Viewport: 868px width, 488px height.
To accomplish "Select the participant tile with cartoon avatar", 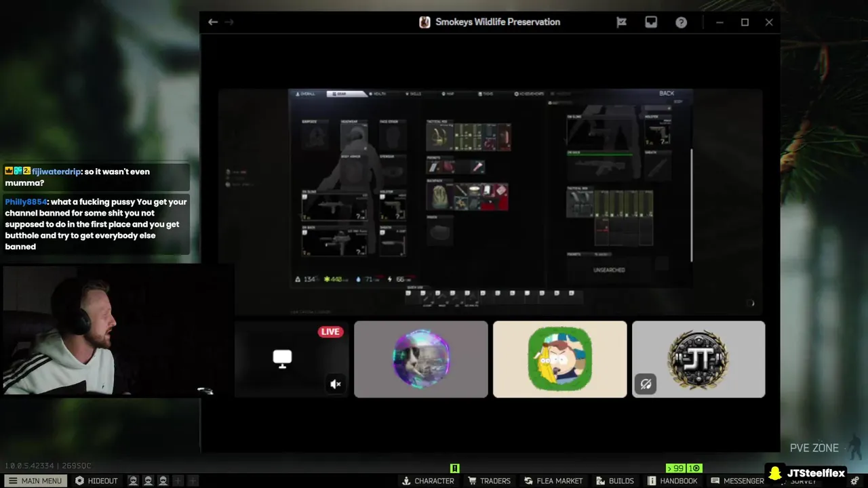I will (x=559, y=359).
